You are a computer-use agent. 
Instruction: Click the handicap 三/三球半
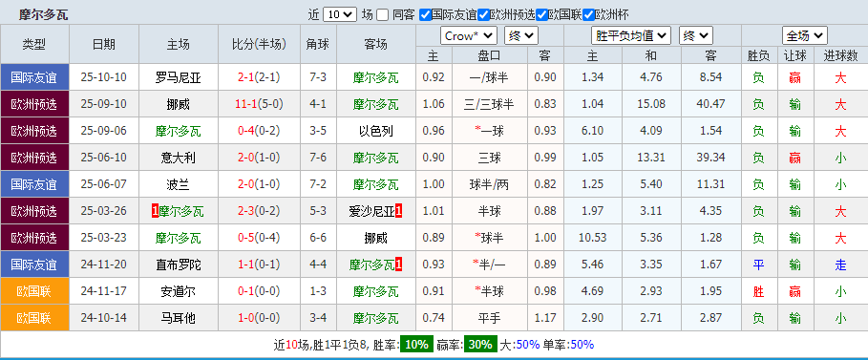(x=489, y=104)
